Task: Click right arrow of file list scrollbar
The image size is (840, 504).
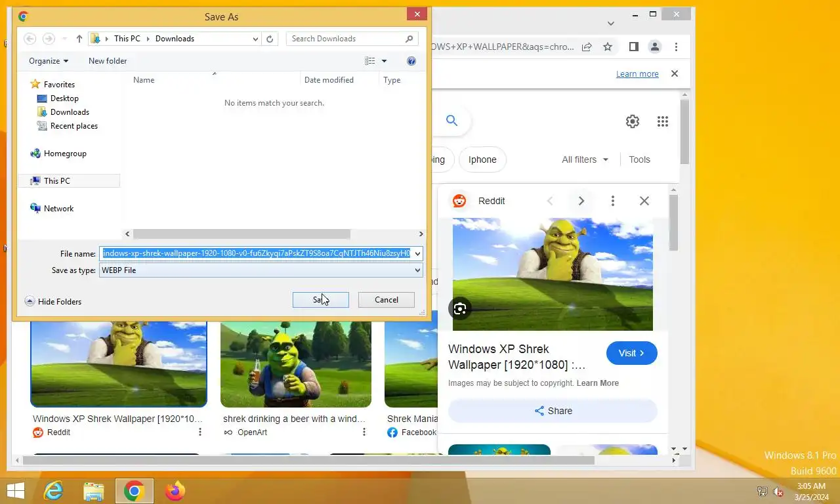Action: [421, 234]
